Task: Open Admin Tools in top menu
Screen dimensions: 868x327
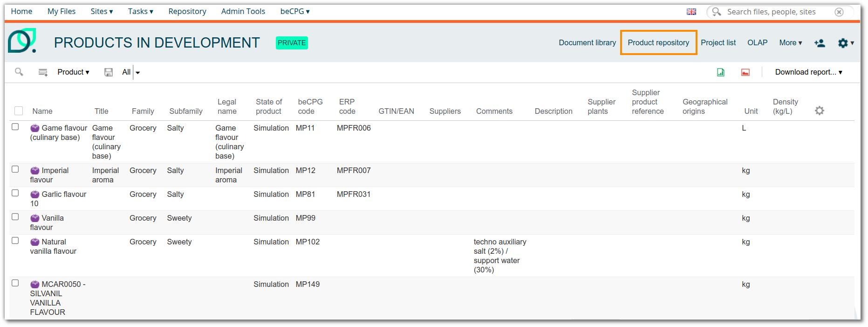Action: 243,11
